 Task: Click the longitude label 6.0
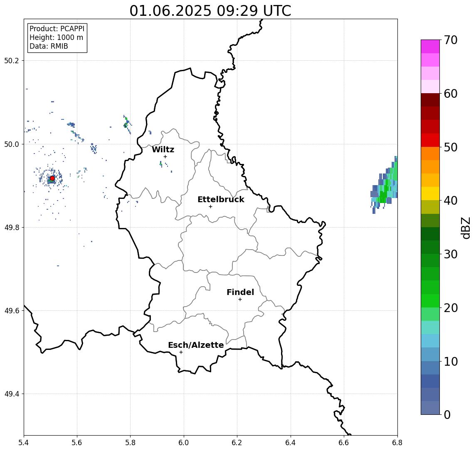[184, 443]
